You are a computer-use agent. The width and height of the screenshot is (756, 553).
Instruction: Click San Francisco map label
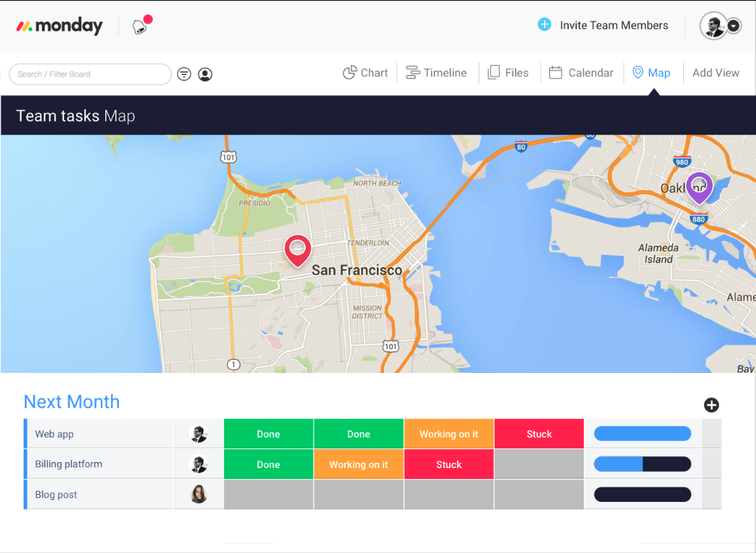tap(357, 270)
